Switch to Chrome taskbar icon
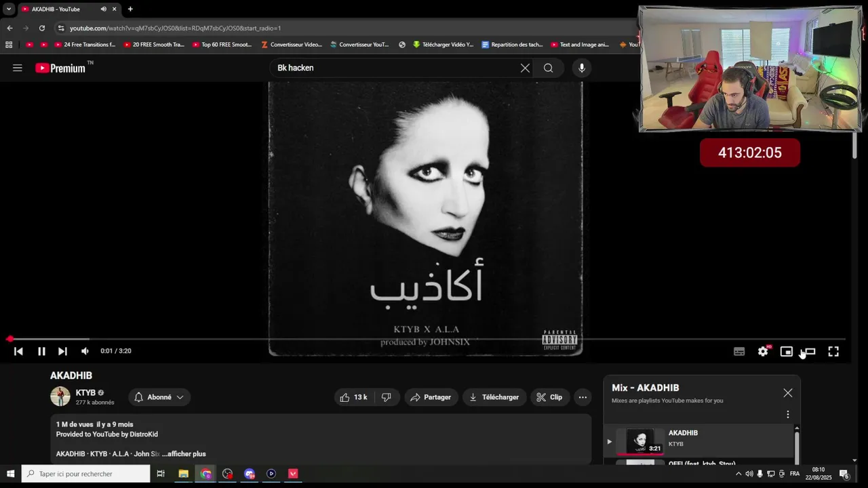The image size is (868, 488). 205,474
